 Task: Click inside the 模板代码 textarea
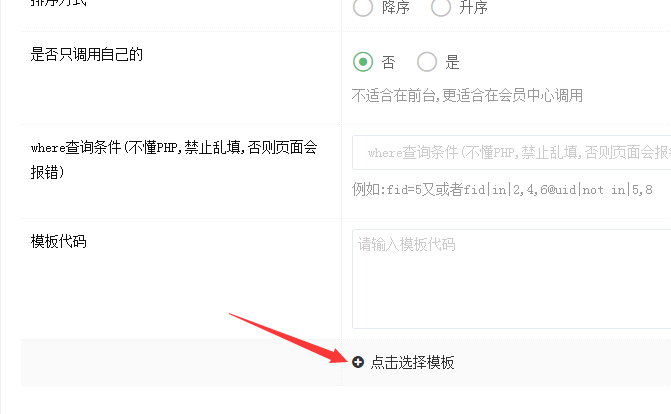click(x=511, y=279)
